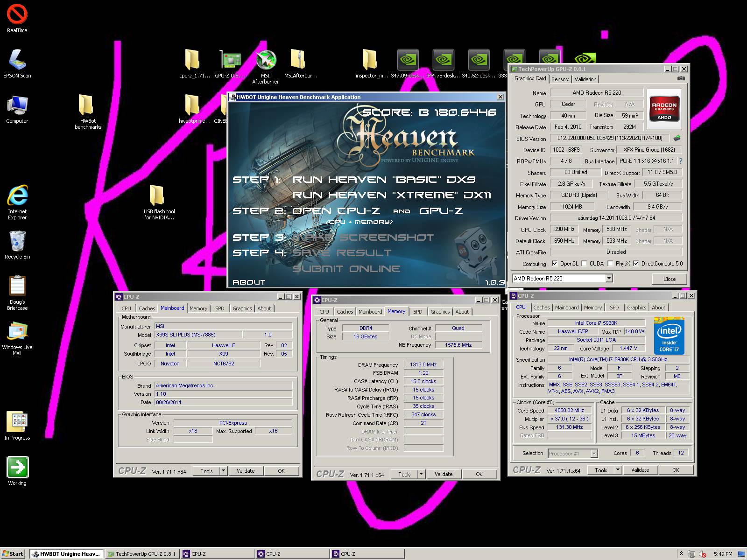Click OK in Memory CPU-Z window
Screen dimensions: 747x560
pyautogui.click(x=479, y=474)
